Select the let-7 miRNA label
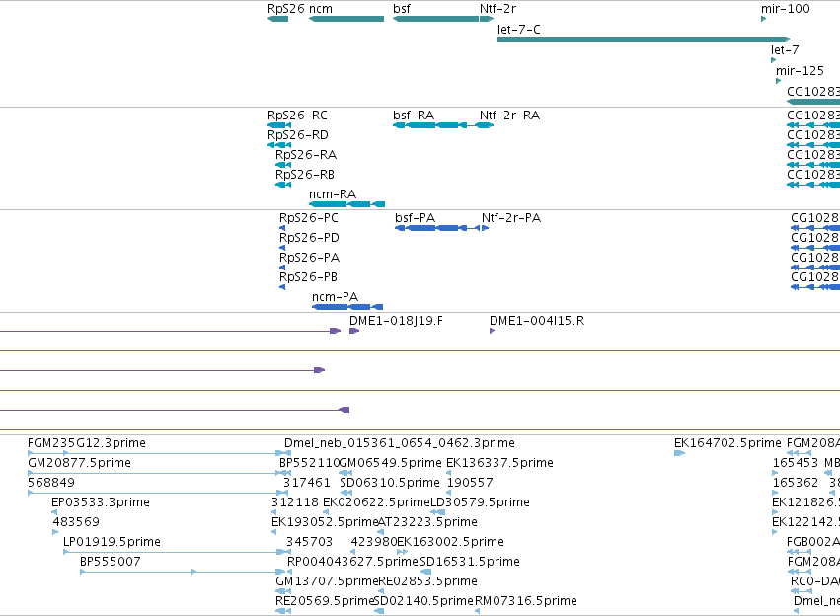The width and height of the screenshot is (840, 616). (x=785, y=49)
